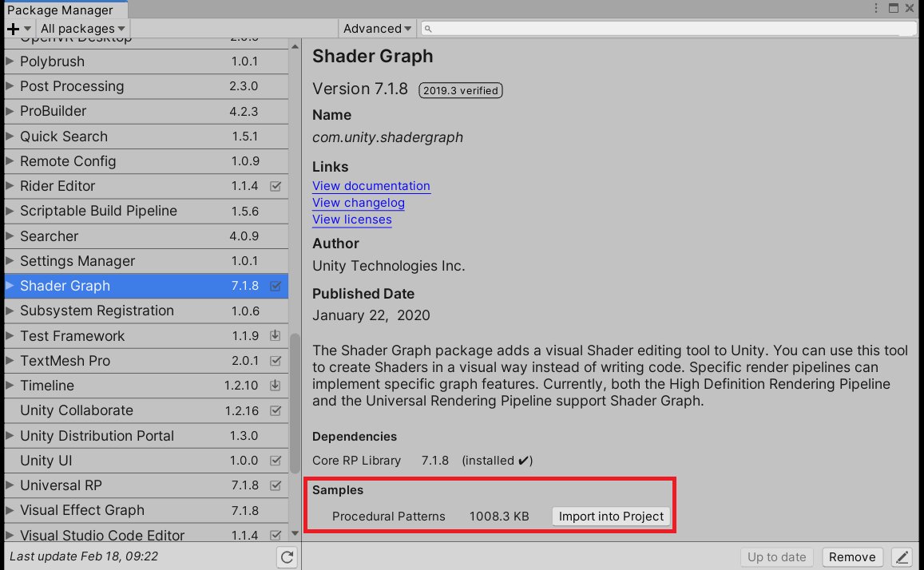Viewport: 924px width, 570px height.
Task: Open the dropdown arrow next to plus icon
Action: pos(27,28)
